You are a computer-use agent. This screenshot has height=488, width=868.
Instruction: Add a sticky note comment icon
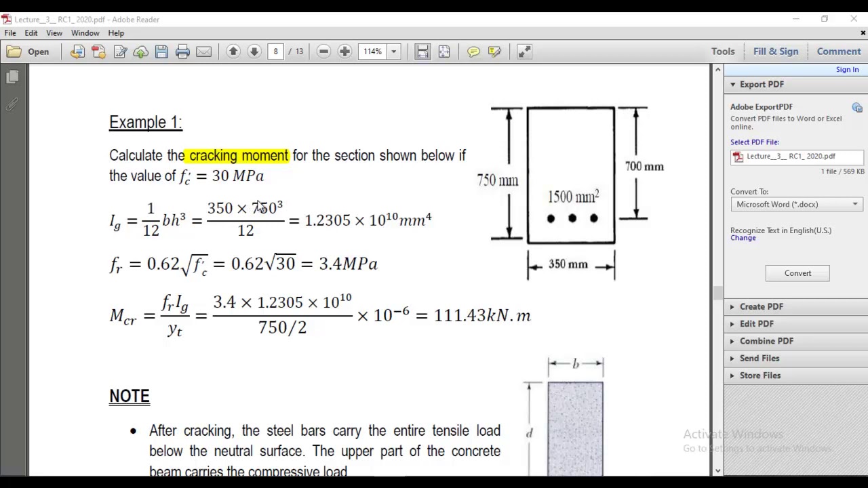[473, 52]
